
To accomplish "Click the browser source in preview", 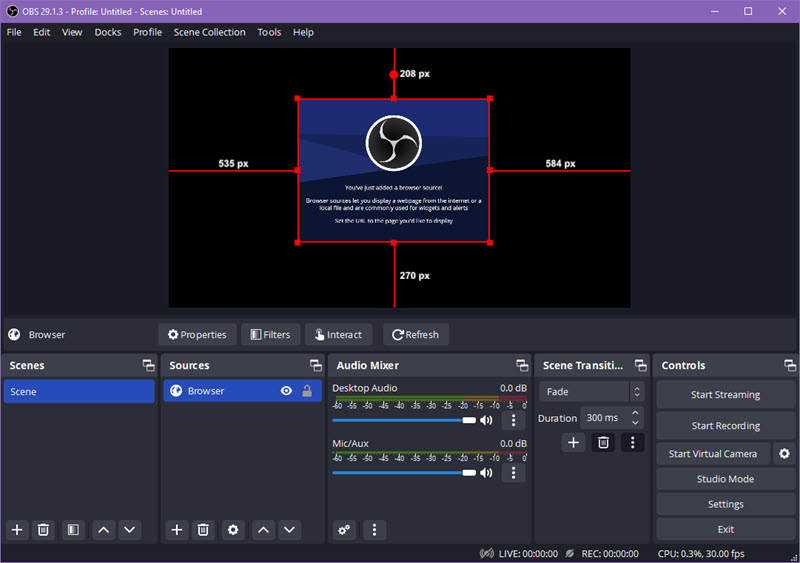I will pyautogui.click(x=393, y=170).
